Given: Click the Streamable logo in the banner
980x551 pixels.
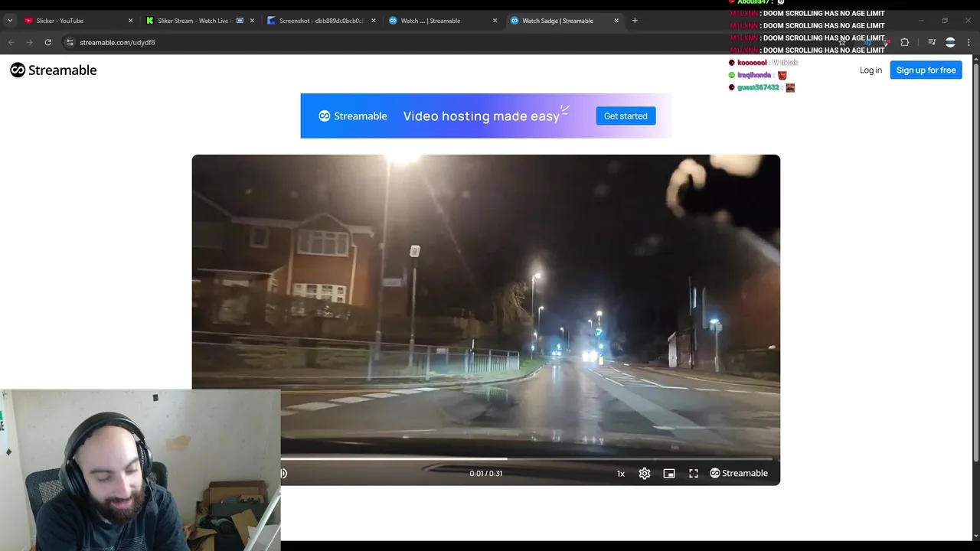Looking at the screenshot, I should tap(353, 116).
